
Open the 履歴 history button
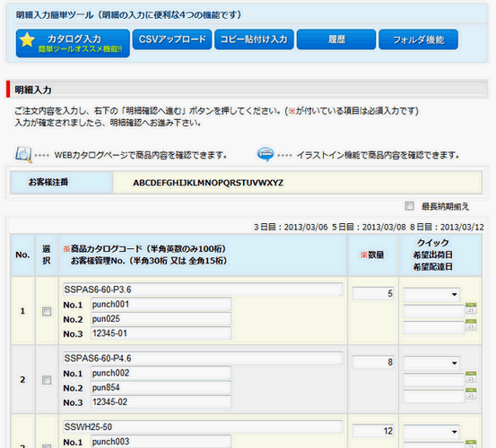click(x=336, y=39)
